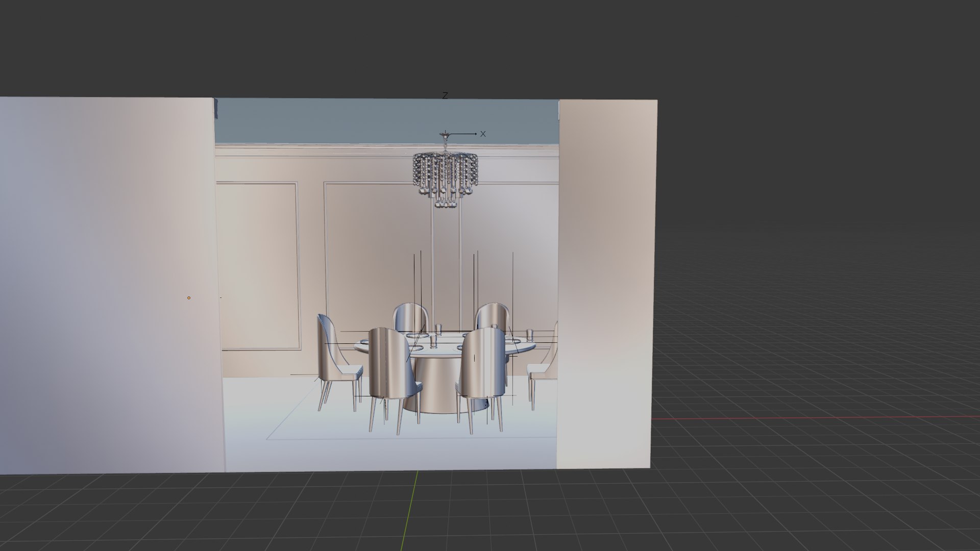Select the foreground wall panel on the right
The height and width of the screenshot is (551, 980).
(605, 284)
